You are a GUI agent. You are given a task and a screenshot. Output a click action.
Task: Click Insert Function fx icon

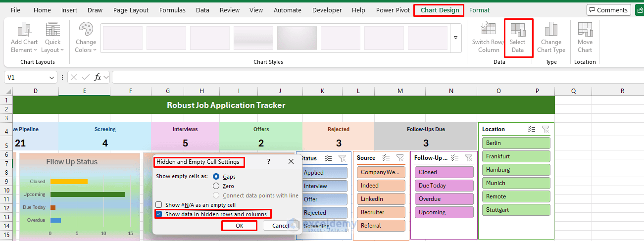98,77
